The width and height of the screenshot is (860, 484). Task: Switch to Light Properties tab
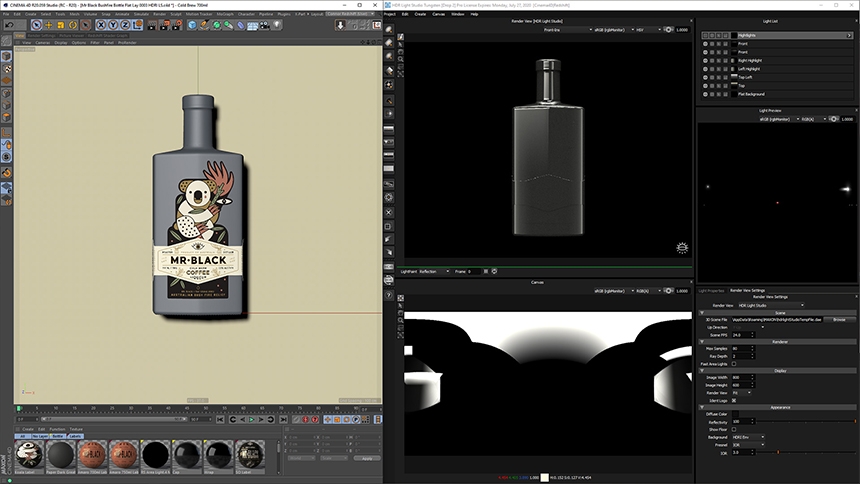tap(712, 291)
